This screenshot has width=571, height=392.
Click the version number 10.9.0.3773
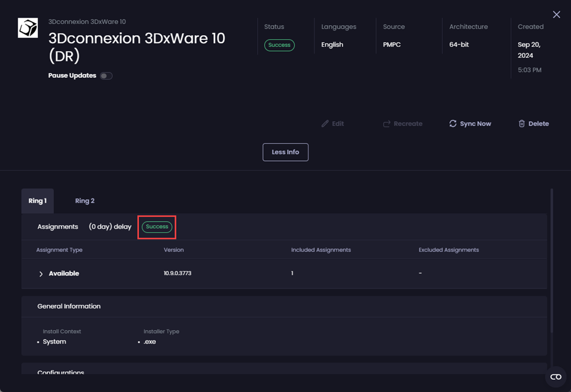[x=177, y=273]
